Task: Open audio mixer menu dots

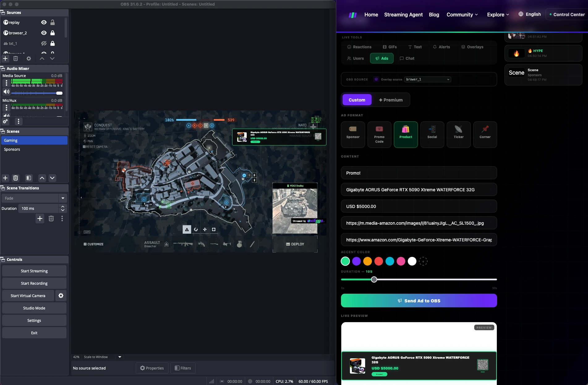Action: click(19, 121)
